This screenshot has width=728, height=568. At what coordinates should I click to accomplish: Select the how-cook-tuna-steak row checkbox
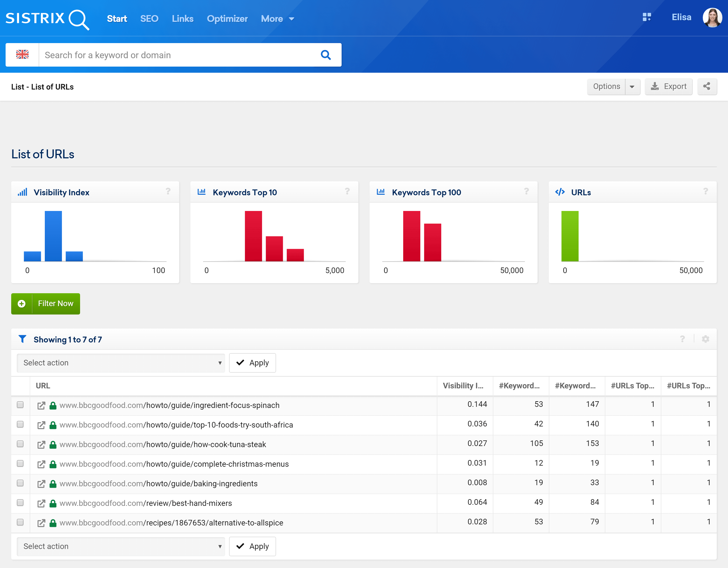point(20,444)
